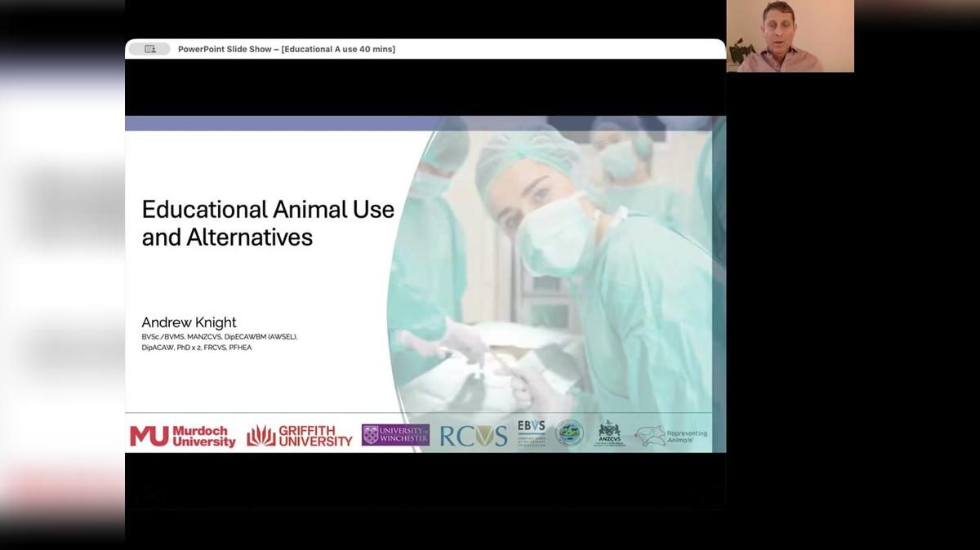Click the credentials line starting with BVSc./BVMS
Image resolution: width=980 pixels, height=550 pixels.
[220, 336]
